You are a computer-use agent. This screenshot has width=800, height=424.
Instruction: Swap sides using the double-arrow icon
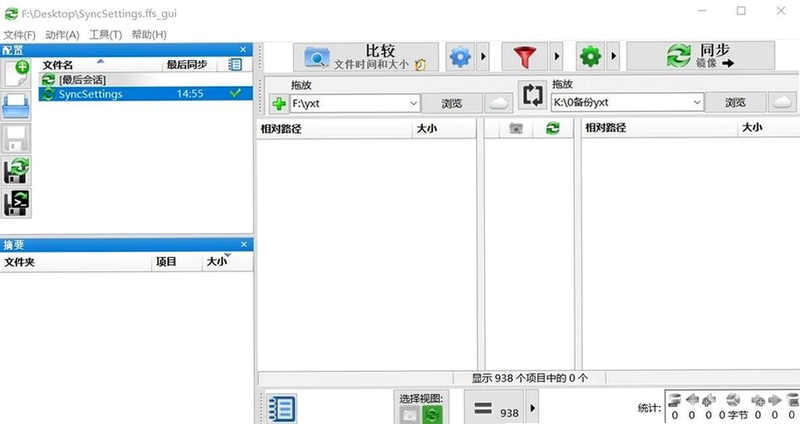tap(532, 95)
